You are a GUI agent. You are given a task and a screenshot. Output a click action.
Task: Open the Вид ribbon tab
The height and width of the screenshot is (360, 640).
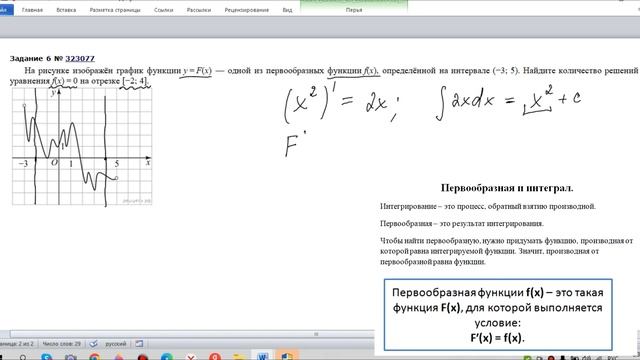287,10
